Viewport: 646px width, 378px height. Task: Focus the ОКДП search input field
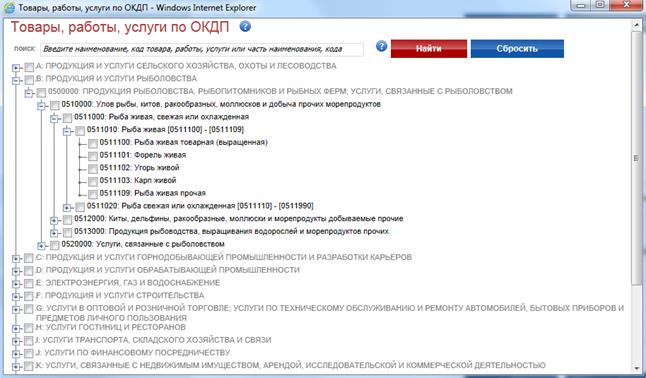click(x=202, y=49)
